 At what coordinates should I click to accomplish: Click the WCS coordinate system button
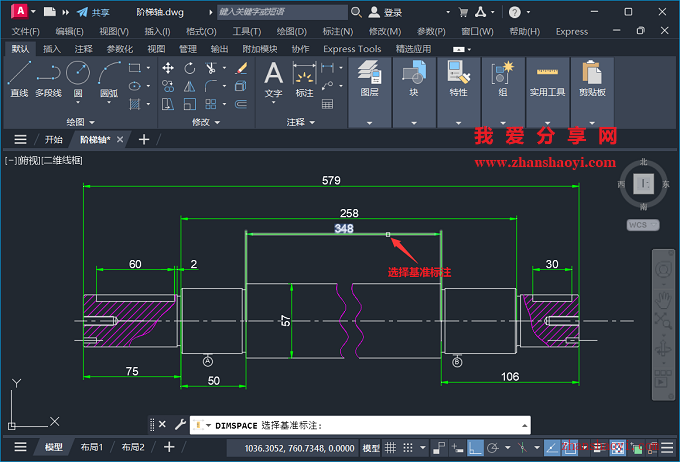pos(643,225)
